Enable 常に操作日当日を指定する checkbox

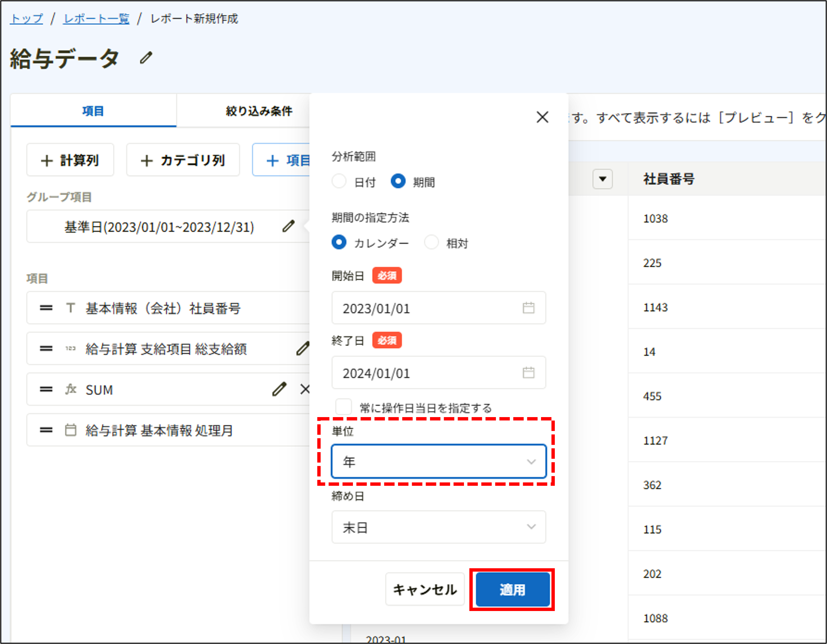pyautogui.click(x=344, y=406)
